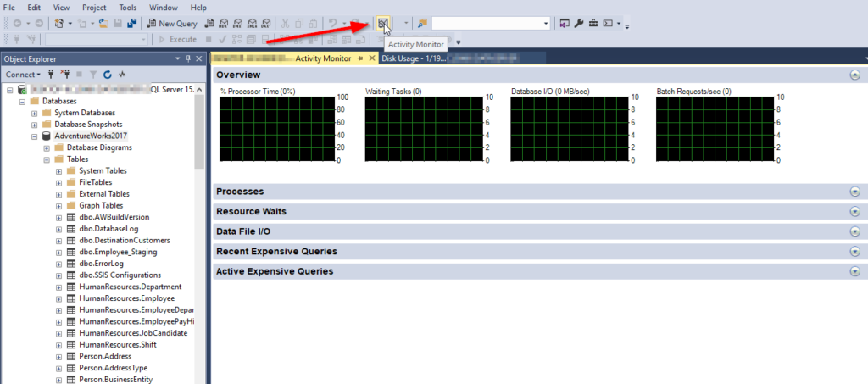
Task: Expand the Processes section
Action: click(854, 192)
